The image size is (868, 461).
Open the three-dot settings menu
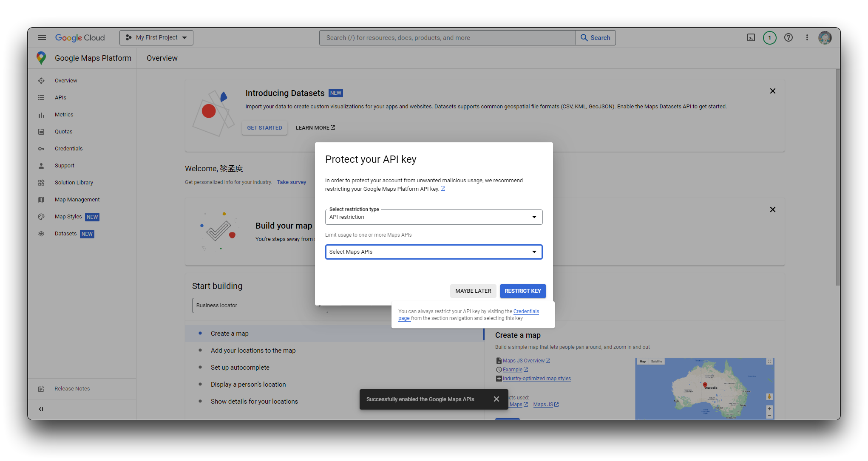(807, 37)
